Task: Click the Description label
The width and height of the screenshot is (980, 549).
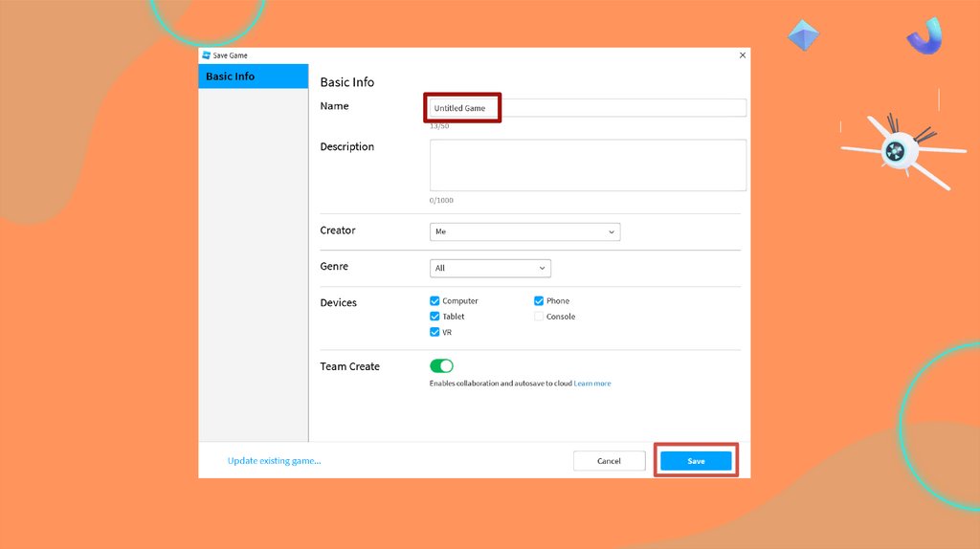Action: click(346, 146)
